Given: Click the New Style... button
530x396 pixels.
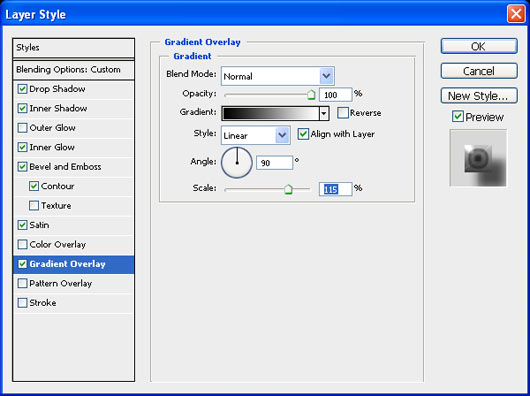Looking at the screenshot, I should click(x=479, y=96).
